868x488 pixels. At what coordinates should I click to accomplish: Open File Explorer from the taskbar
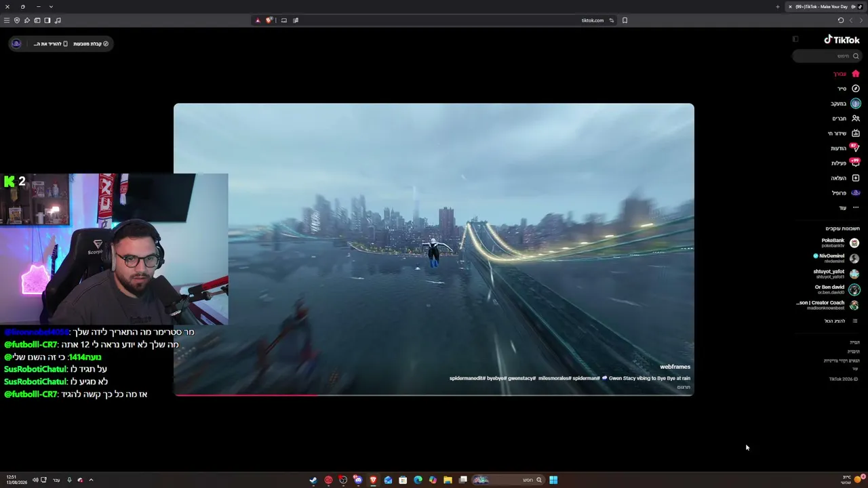click(448, 480)
